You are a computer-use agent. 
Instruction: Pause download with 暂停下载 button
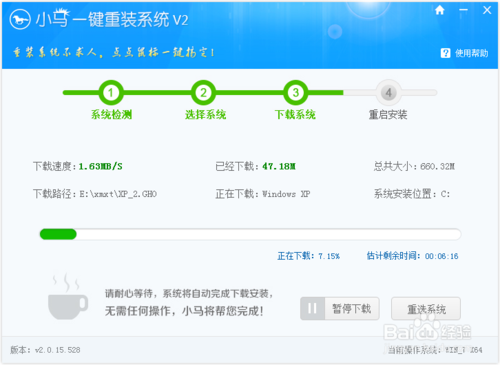pos(340,308)
